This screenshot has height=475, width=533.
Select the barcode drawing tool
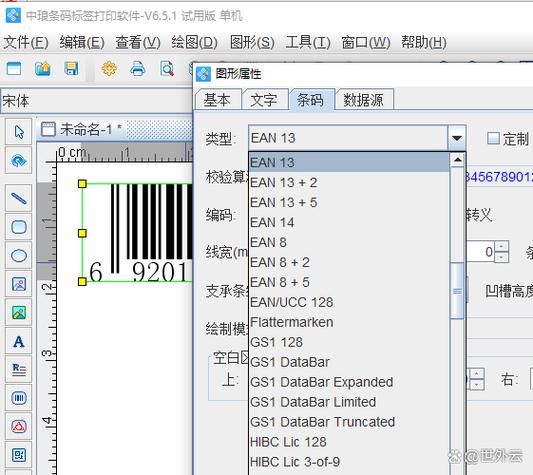19,398
